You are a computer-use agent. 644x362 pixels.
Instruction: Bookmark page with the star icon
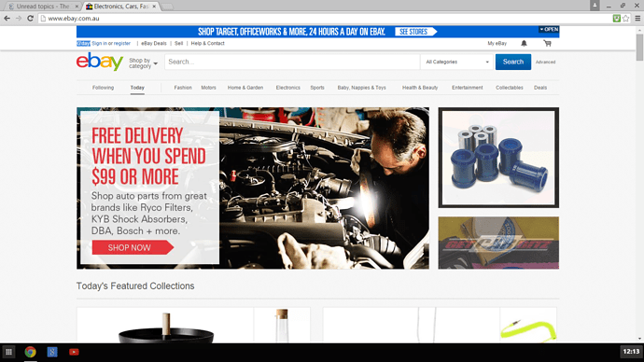click(625, 18)
